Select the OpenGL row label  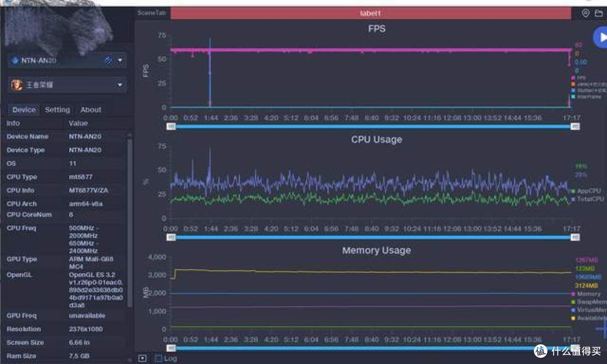pos(19,275)
